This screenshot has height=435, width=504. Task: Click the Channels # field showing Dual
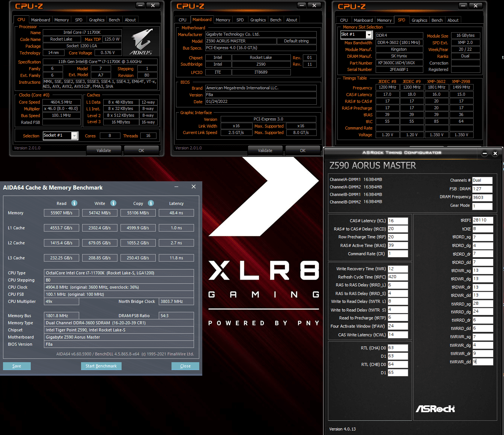(482, 180)
